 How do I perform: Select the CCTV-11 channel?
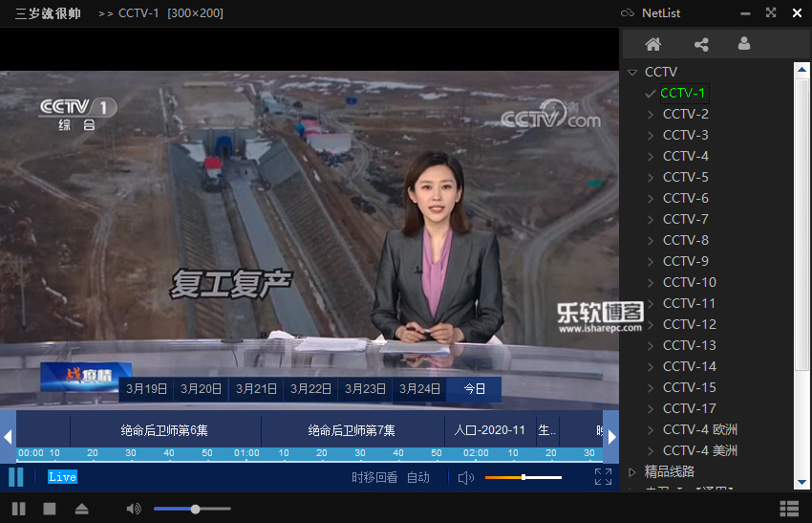(690, 303)
